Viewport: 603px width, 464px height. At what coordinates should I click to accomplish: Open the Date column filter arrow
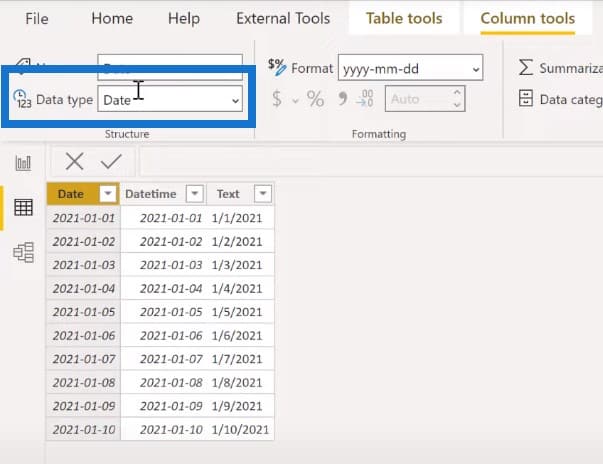click(x=108, y=193)
